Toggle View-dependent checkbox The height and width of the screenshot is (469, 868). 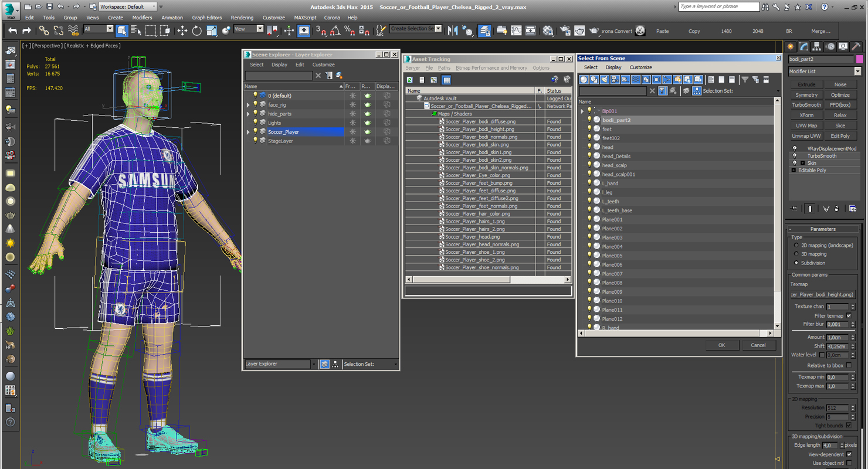click(849, 454)
